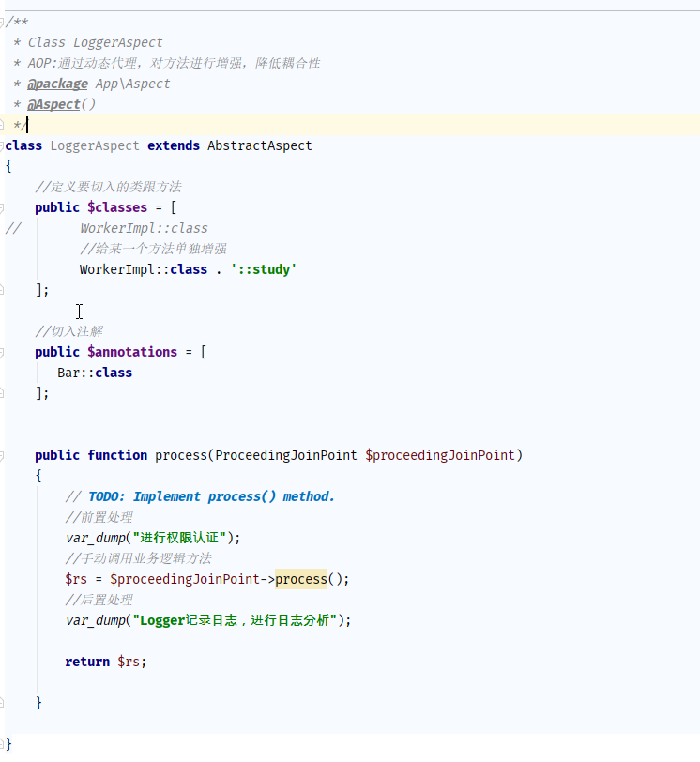Click the '//定义要切入的类跟方法' comment

[x=108, y=187]
